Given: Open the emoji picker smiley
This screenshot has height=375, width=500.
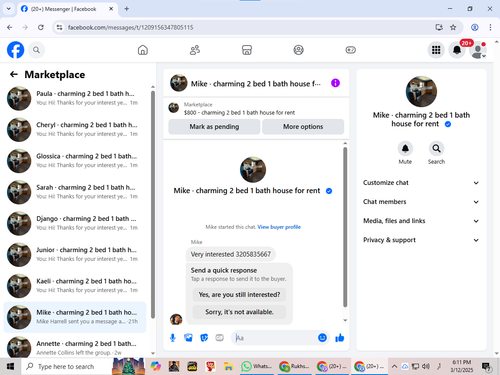Looking at the screenshot, I should tap(322, 338).
